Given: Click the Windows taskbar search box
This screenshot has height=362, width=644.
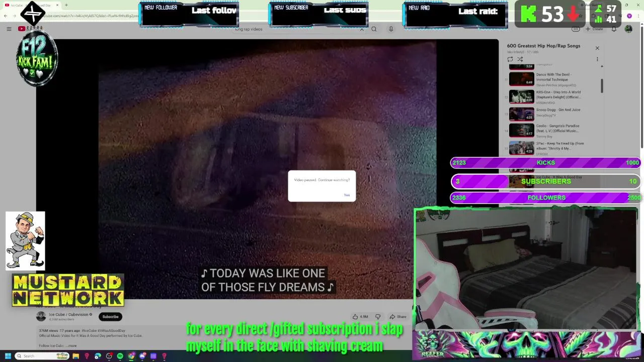Looking at the screenshot, I should pos(41,356).
